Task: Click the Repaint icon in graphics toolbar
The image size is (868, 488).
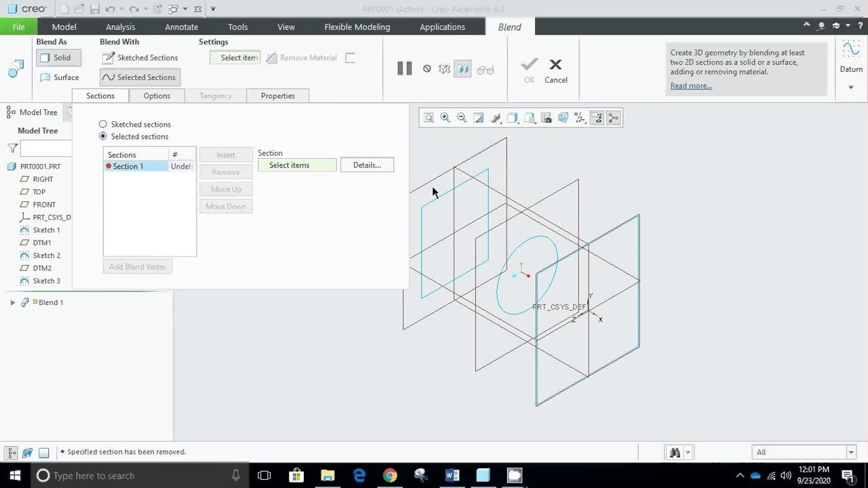Action: click(478, 118)
